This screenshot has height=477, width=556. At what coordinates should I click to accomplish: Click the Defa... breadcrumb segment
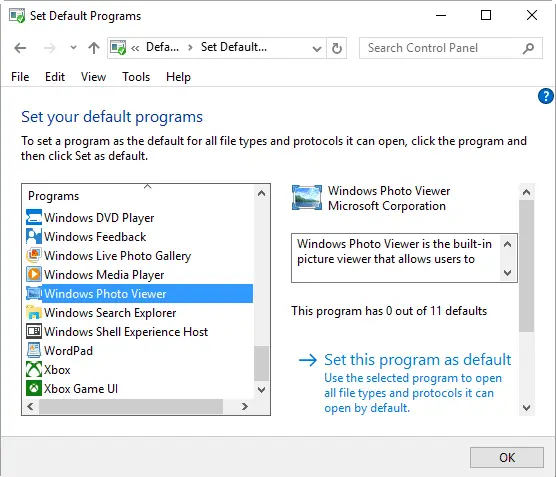(162, 47)
